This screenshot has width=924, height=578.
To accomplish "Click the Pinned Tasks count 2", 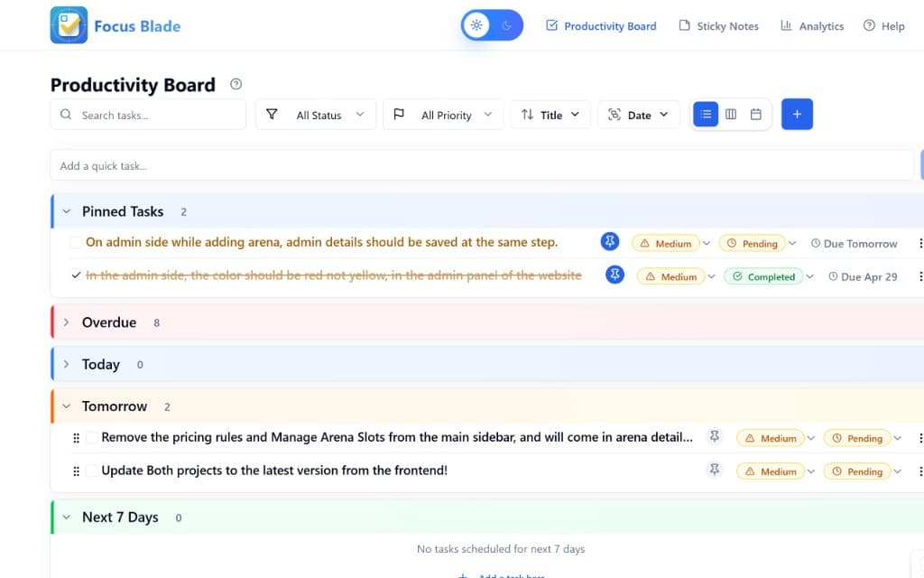I will pos(183,211).
